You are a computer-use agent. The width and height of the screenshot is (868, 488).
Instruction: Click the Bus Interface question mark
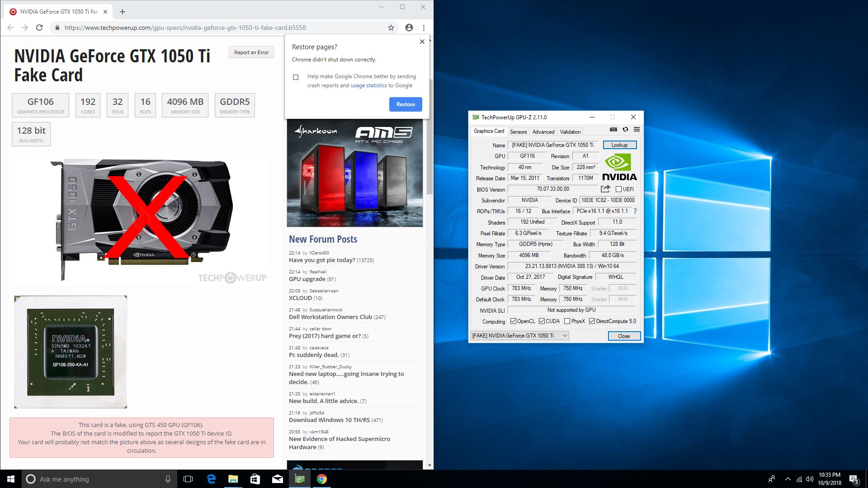pyautogui.click(x=635, y=211)
